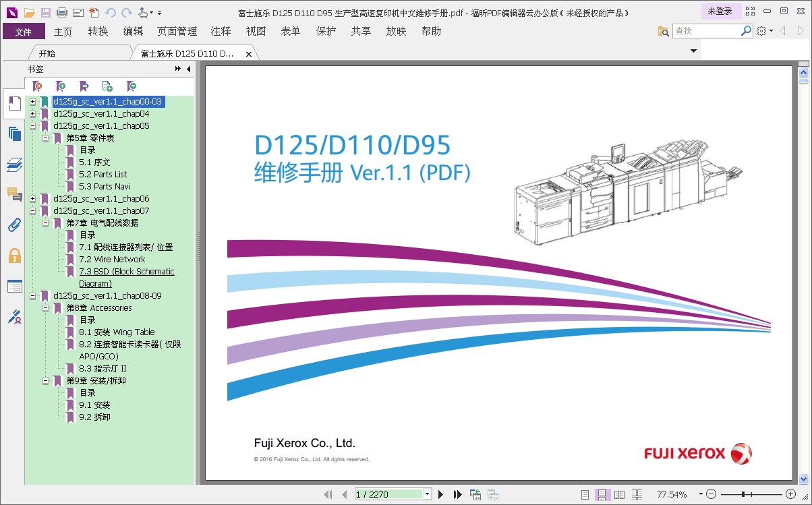This screenshot has height=505, width=812.
Task: Open the 转换 ribbon tab
Action: 98,31
